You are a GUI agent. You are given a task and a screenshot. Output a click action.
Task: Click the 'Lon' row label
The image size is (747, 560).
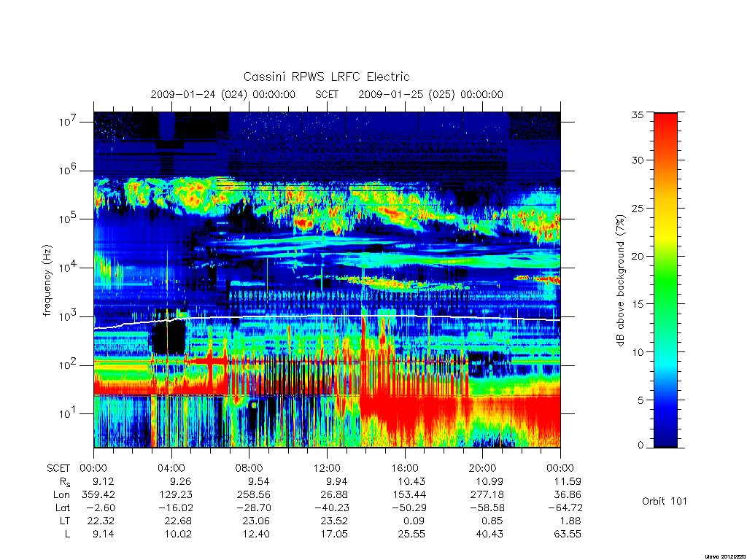click(x=62, y=495)
